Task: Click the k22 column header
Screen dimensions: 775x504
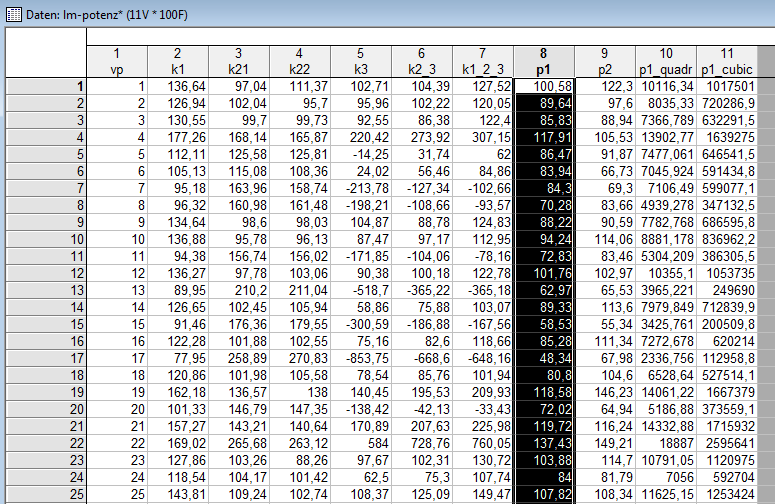Action: tap(299, 60)
